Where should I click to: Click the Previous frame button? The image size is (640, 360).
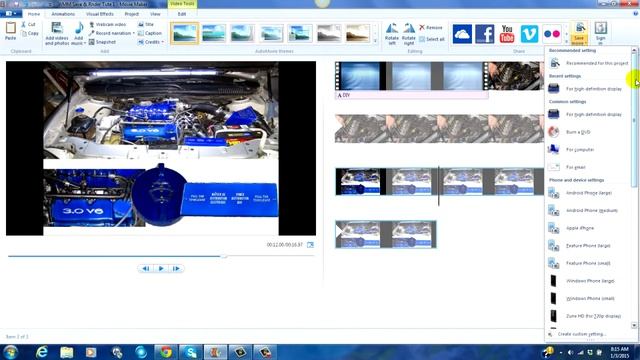(x=145, y=269)
